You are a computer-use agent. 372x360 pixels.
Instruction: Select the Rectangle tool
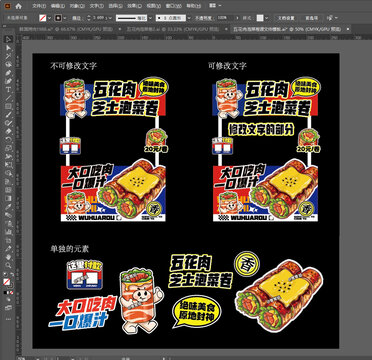click(8, 106)
